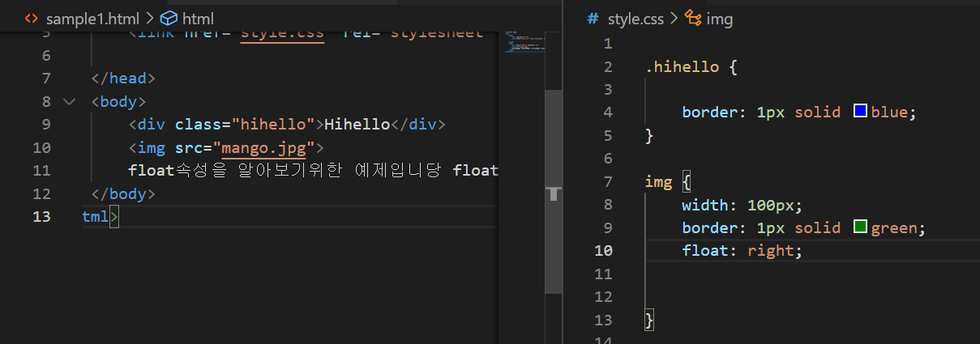Click line number 10 in style.css gutter
This screenshot has height=344, width=980.
click(x=604, y=251)
